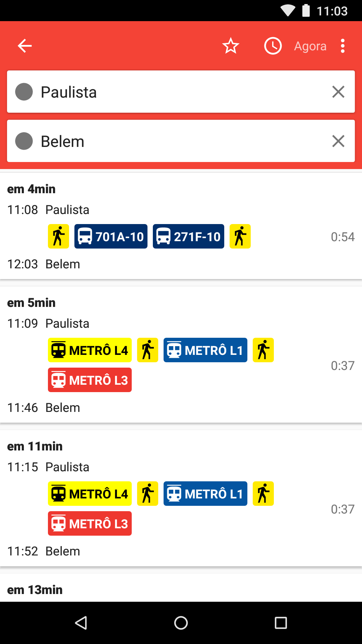The height and width of the screenshot is (644, 362).
Task: Clear the Belem destination field
Action: click(x=338, y=141)
